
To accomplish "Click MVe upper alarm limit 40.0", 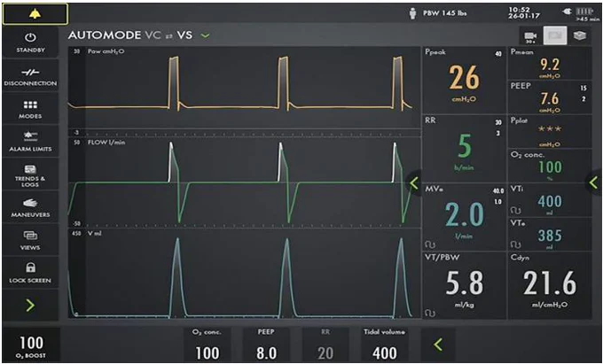I will 498,190.
